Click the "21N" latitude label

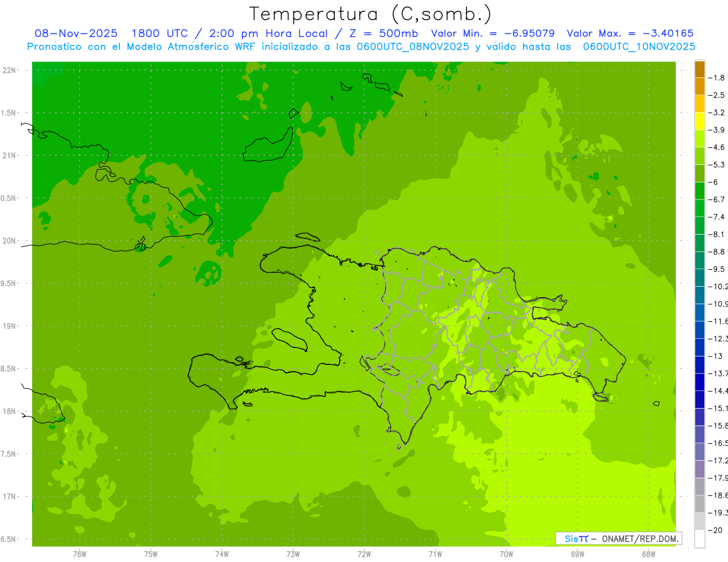10,156
